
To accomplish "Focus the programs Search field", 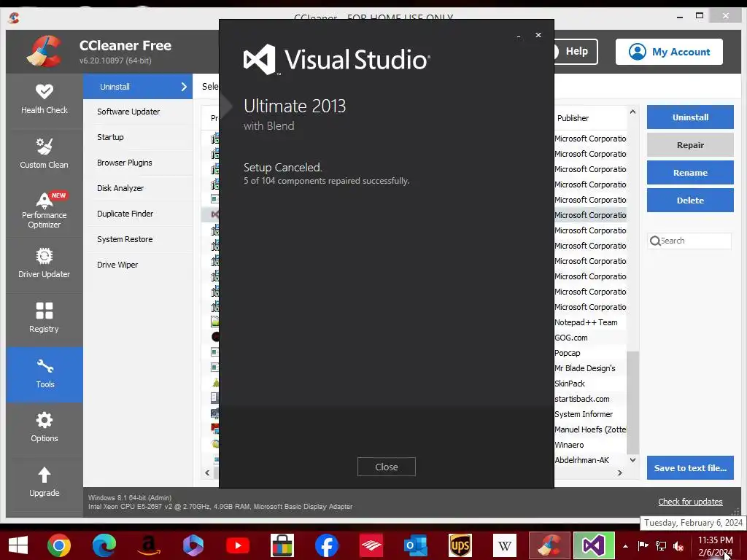I will tap(689, 241).
